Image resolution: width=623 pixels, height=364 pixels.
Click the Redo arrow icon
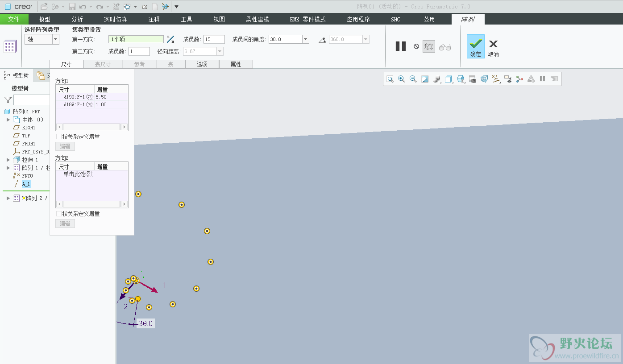tap(100, 7)
